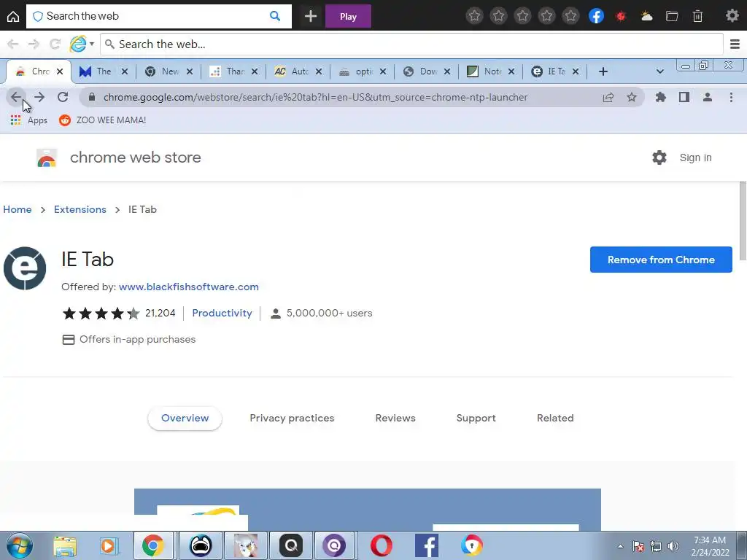Open the weather icon in the top bar
Screen dimensions: 747x560
[x=646, y=16]
